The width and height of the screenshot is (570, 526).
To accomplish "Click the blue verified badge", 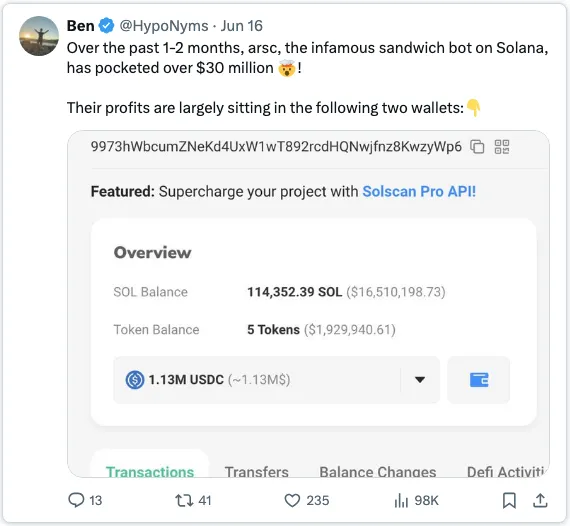I will click(x=107, y=26).
